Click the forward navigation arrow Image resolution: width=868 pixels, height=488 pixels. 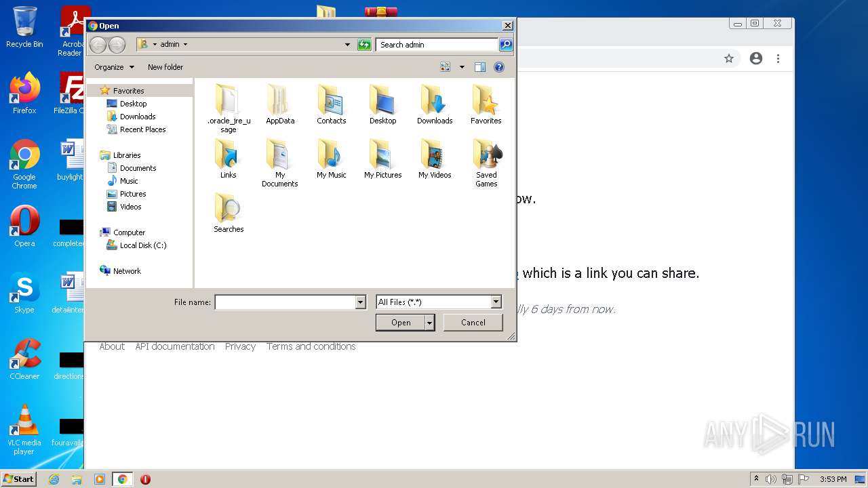[117, 45]
